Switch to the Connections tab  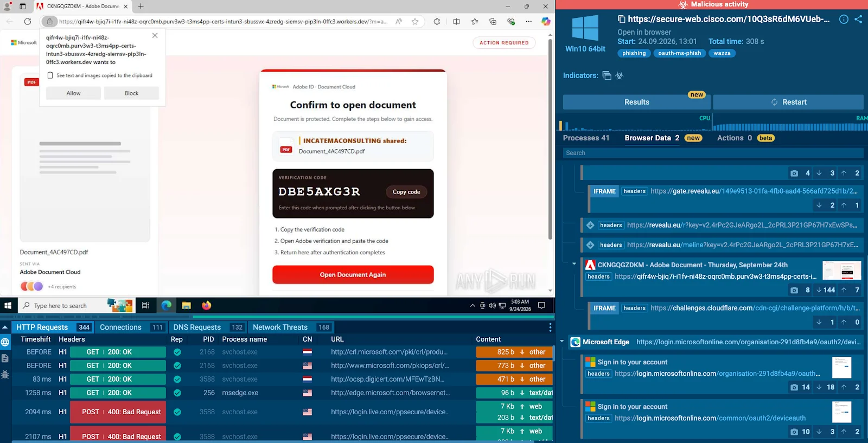coord(132,328)
